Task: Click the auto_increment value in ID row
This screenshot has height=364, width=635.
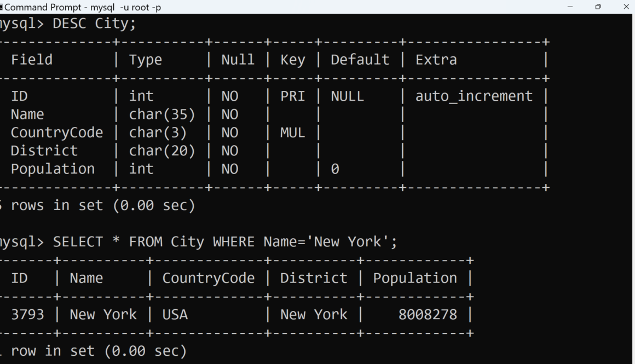Action: point(474,96)
